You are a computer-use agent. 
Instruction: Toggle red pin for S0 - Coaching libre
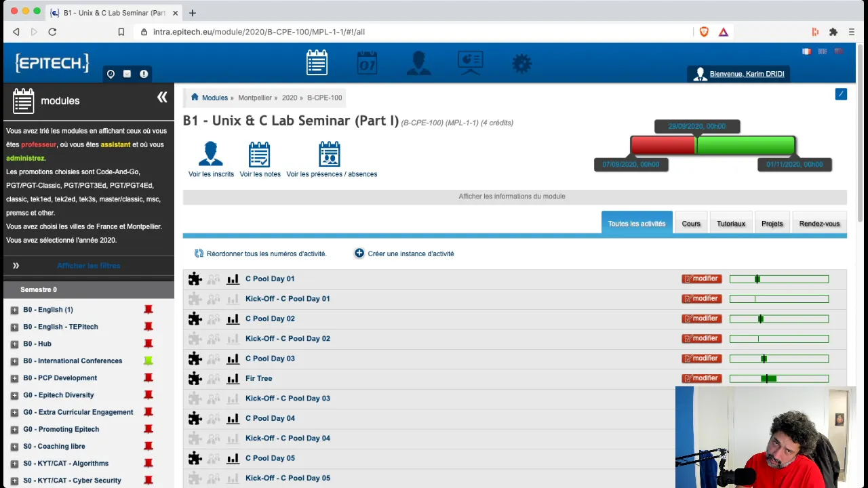149,447
